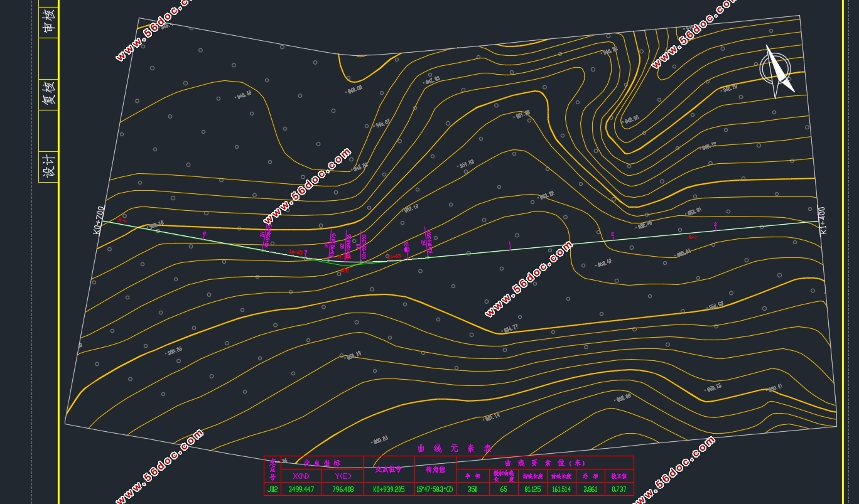Click the 复核 title block cell

click(x=49, y=92)
